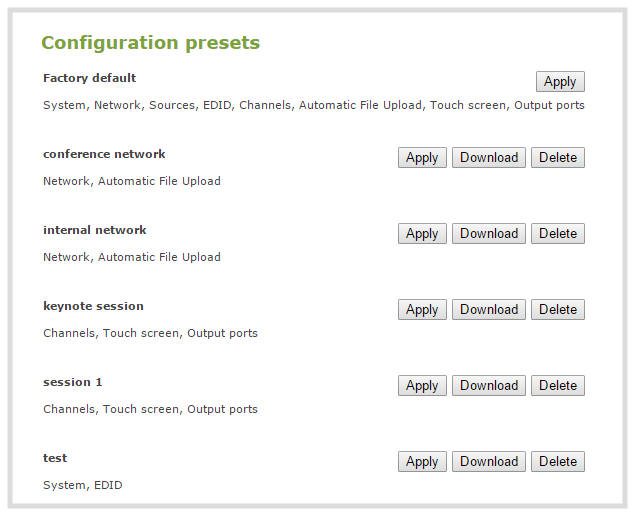Download the conference network preset
Viewport: 638px width, 526px height.
[489, 158]
